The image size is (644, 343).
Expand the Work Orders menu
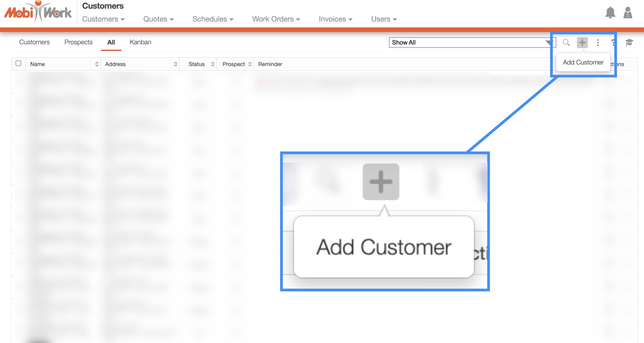(x=276, y=19)
